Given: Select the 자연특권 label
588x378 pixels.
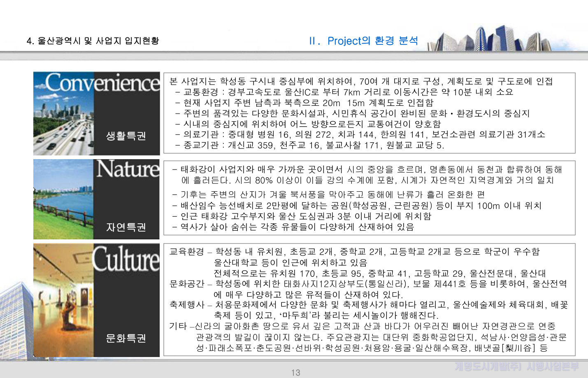Looking at the screenshot, I should click(x=126, y=227).
